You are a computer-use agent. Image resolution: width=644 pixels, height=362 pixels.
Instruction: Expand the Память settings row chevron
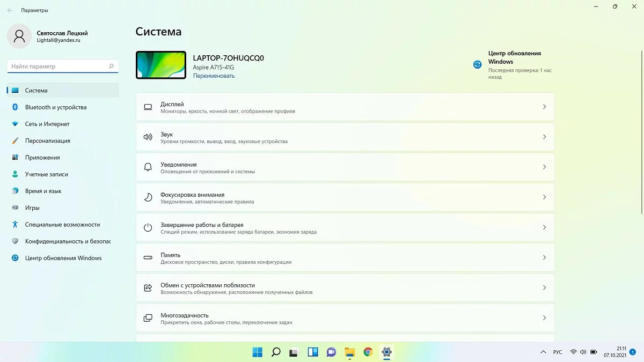pos(544,258)
